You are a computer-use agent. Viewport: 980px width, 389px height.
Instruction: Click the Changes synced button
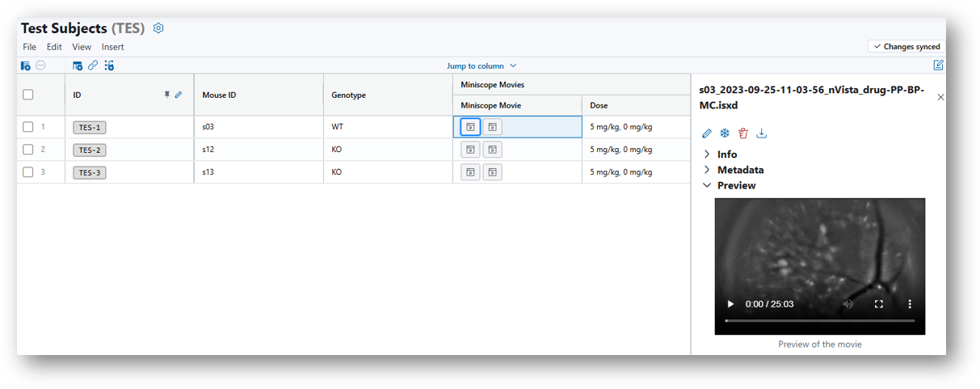tap(906, 47)
